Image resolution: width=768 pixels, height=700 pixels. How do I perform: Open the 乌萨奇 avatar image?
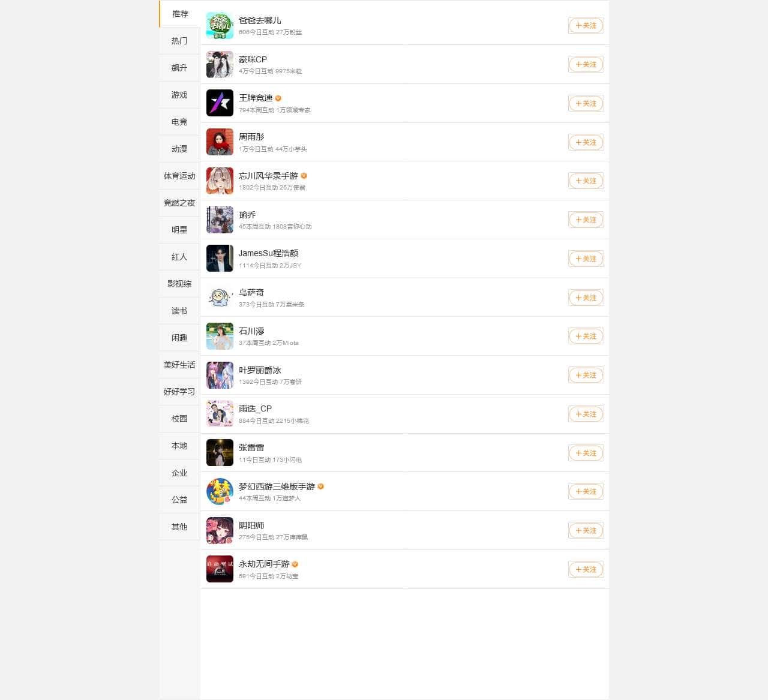click(x=220, y=298)
